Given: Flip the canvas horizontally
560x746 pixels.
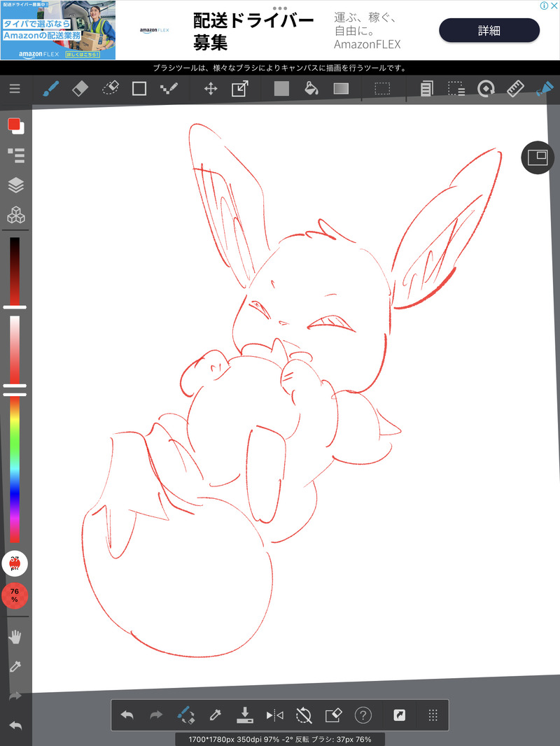Looking at the screenshot, I should point(274,715).
